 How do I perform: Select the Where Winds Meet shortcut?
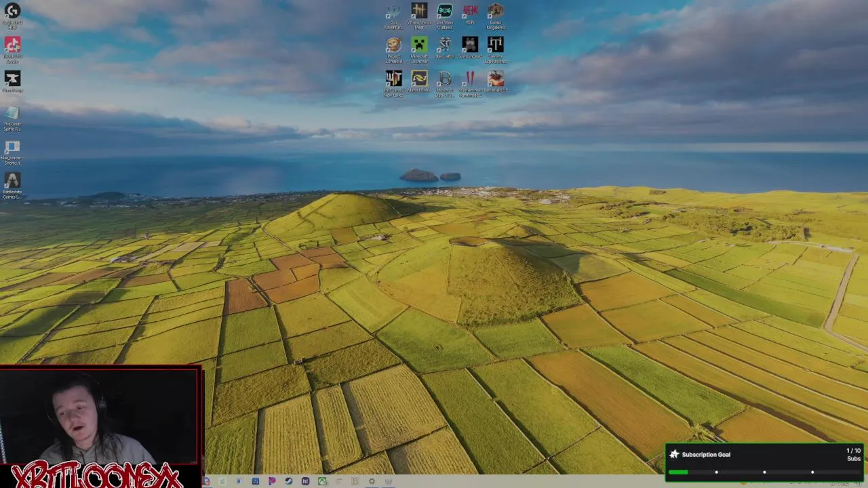click(x=419, y=16)
